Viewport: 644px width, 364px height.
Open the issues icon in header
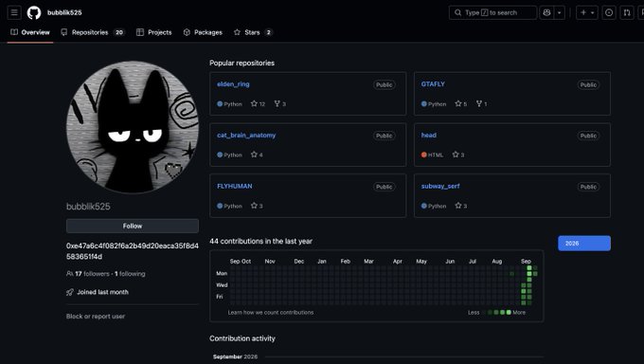click(x=609, y=12)
